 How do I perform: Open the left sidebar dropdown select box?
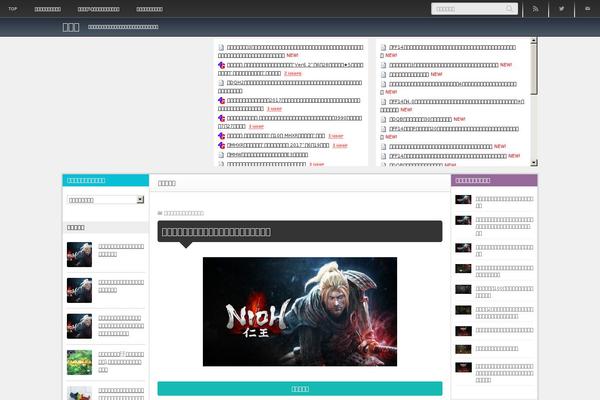tap(105, 200)
